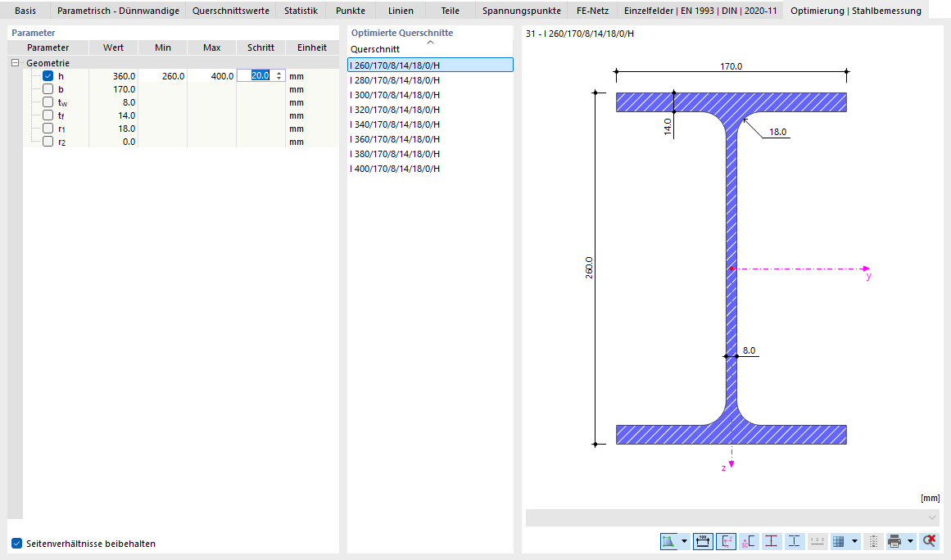Open the Punkte tab
The width and height of the screenshot is (951, 560).
click(x=351, y=11)
